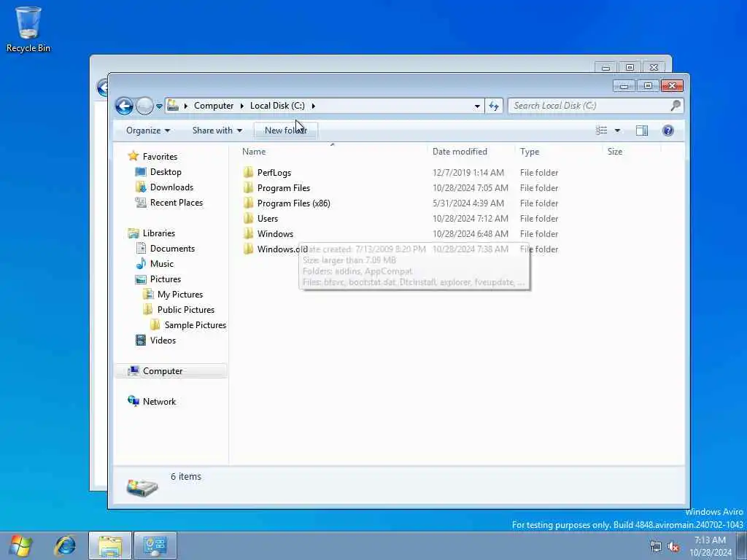Viewport: 747px width, 560px height.
Task: Open the Music library
Action: point(161,264)
